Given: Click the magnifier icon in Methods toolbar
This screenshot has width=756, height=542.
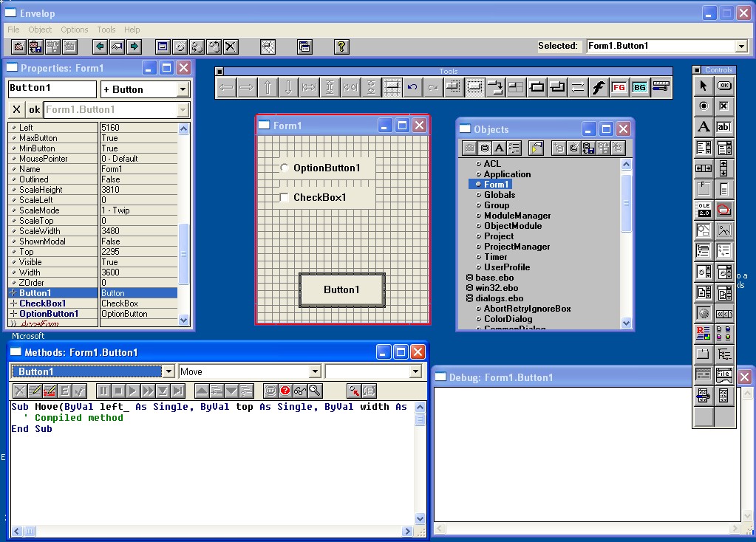Looking at the screenshot, I should coord(315,391).
